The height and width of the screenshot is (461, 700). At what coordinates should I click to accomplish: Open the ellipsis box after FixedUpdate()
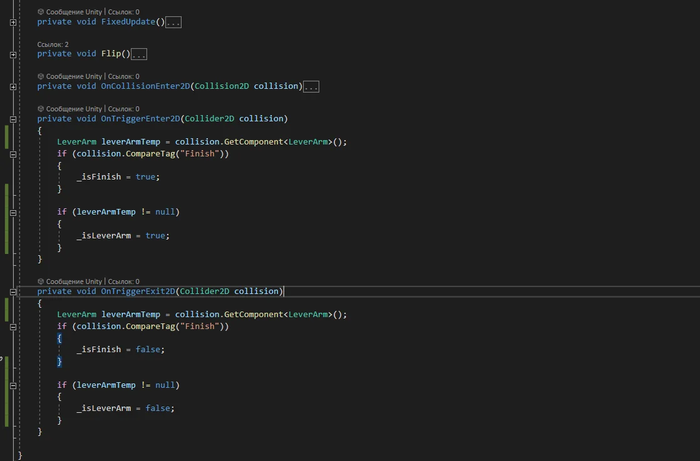tap(173, 22)
